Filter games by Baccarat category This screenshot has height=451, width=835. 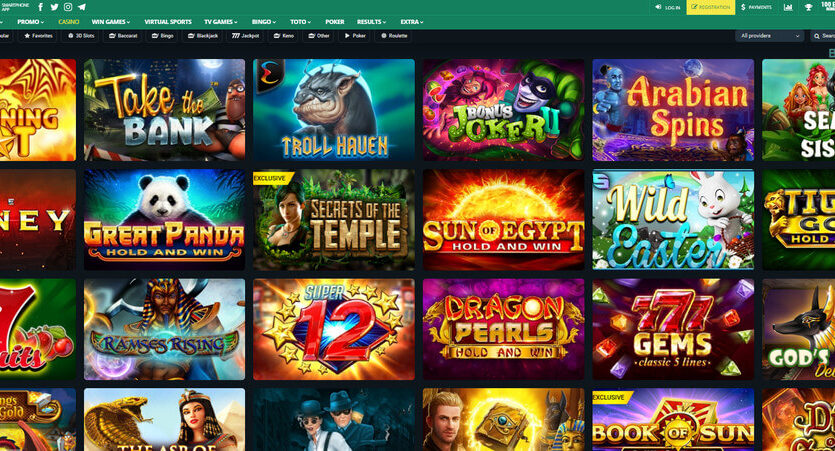pos(123,36)
